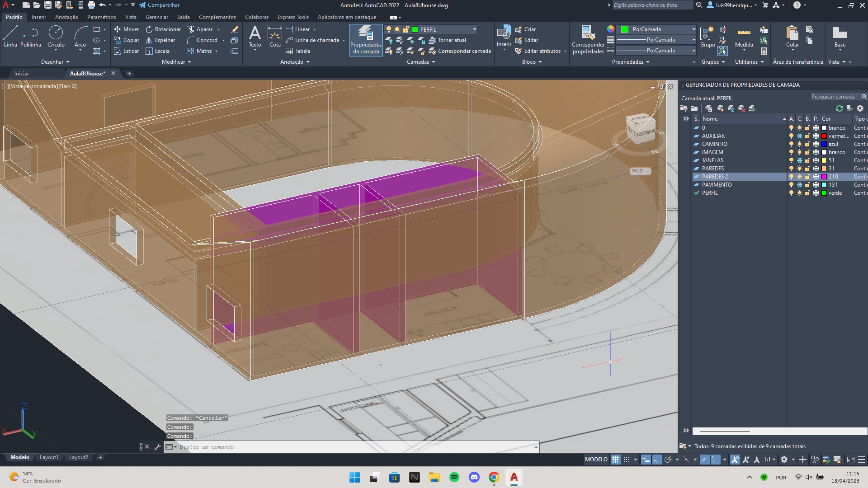Open Discord from the taskbar

pos(474,477)
